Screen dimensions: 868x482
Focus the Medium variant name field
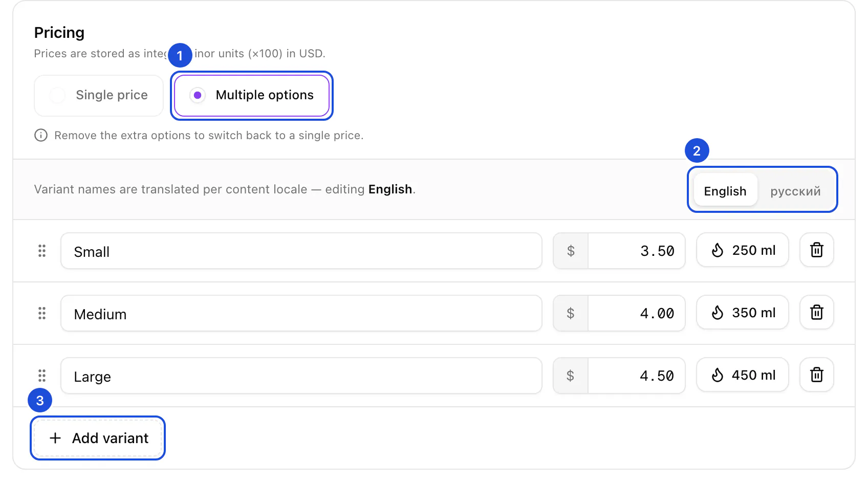[301, 313]
